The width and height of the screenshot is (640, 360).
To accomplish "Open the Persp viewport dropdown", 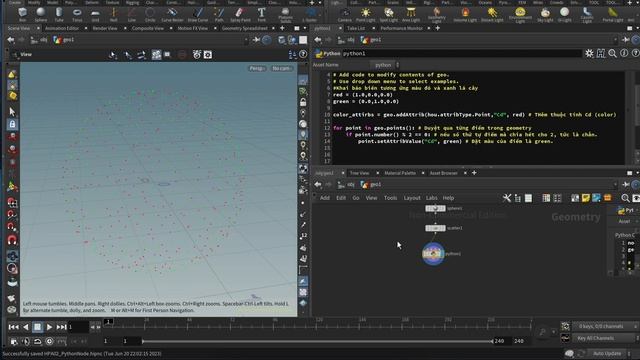I will [x=257, y=69].
